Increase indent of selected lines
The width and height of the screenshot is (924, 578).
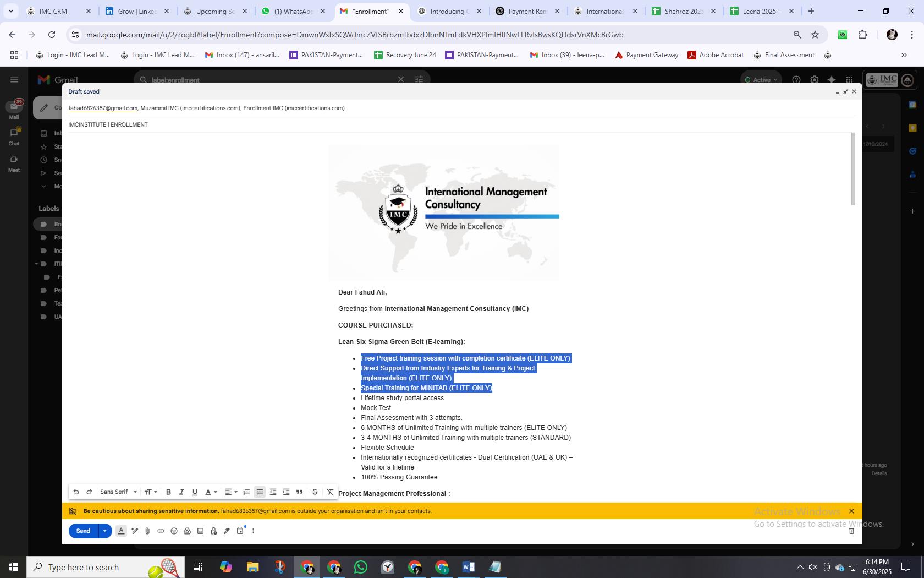coord(286,492)
